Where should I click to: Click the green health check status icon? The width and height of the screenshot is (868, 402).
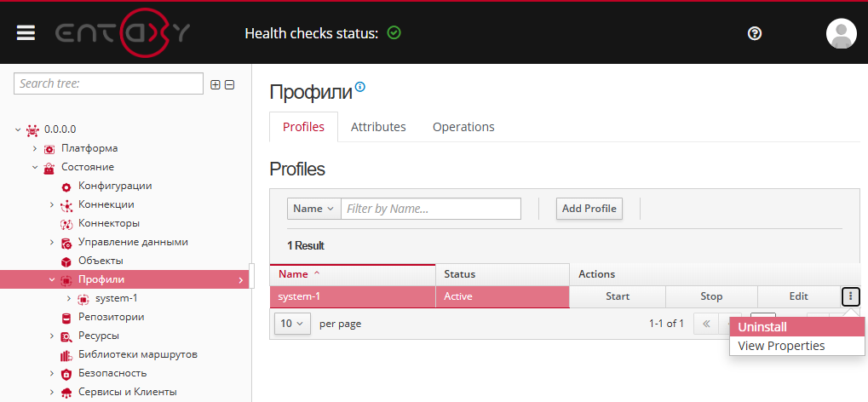[394, 33]
